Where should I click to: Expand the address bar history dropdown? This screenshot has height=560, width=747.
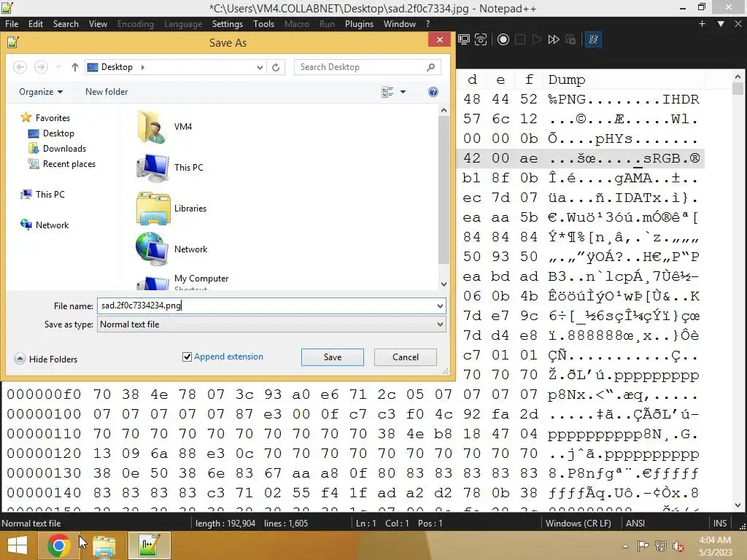tap(260, 67)
